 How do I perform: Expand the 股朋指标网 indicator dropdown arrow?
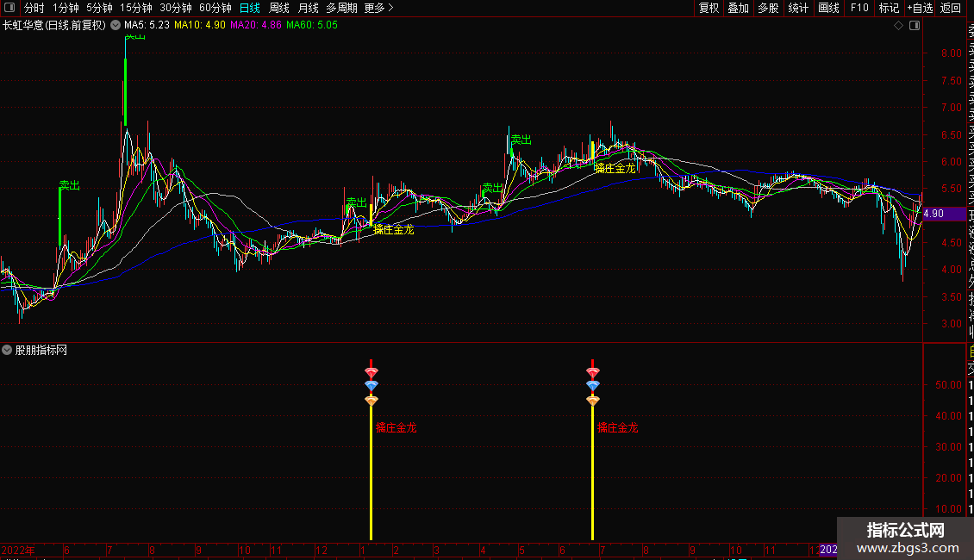click(x=7, y=350)
